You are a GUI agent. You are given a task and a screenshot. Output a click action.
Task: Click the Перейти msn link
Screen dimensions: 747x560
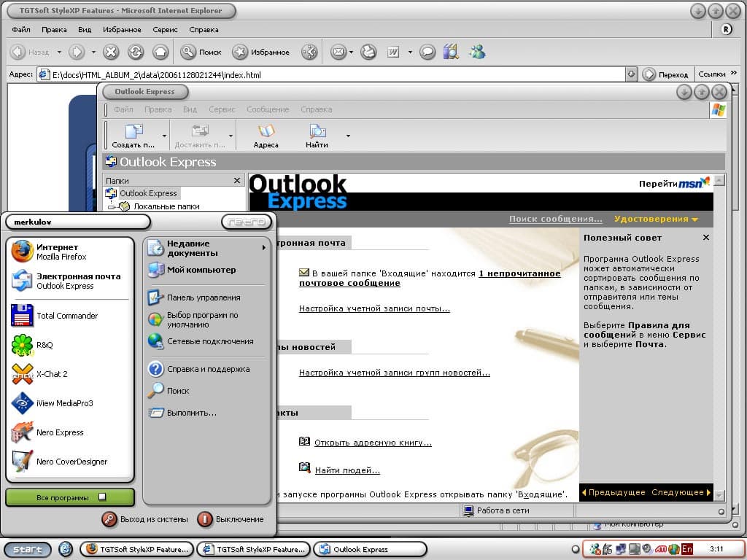(x=673, y=183)
